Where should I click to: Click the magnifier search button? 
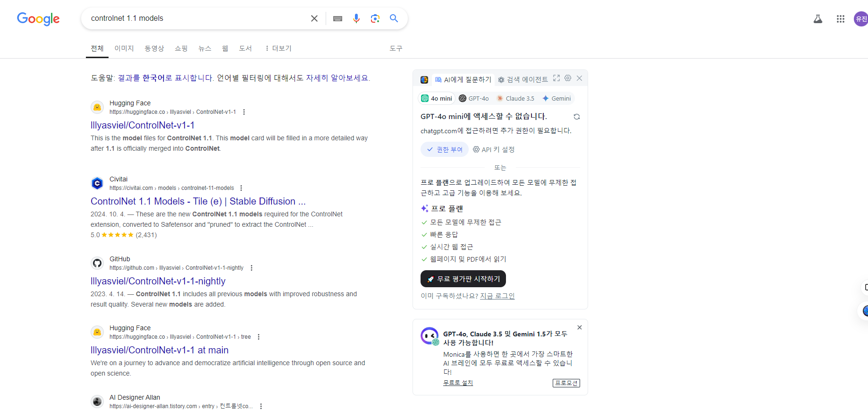tap(394, 18)
